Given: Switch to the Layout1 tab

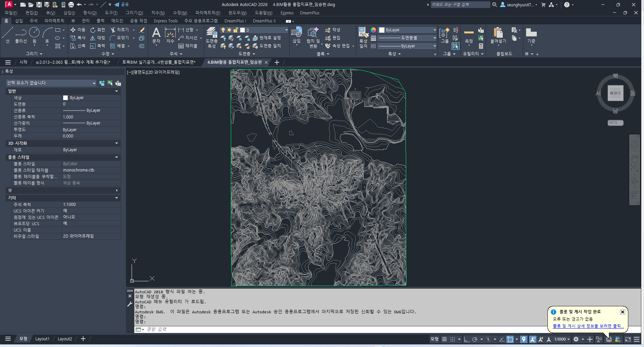Looking at the screenshot, I should click(42, 339).
